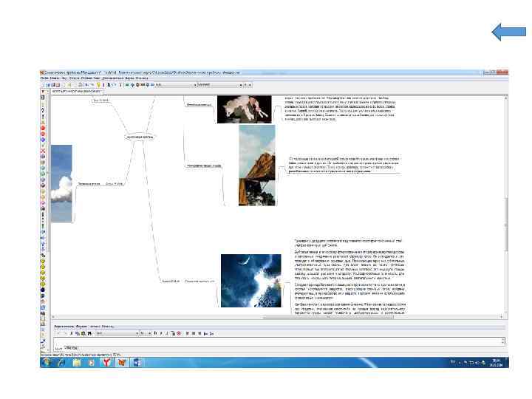The width and height of the screenshot is (532, 399).
Task: Switch to the Word document on the taskbar
Action: pyautogui.click(x=137, y=362)
